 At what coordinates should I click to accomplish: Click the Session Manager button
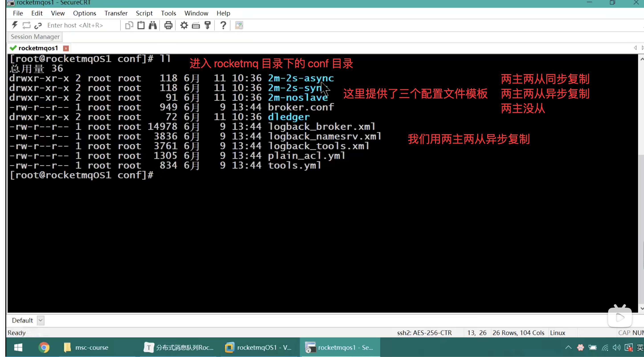point(35,37)
